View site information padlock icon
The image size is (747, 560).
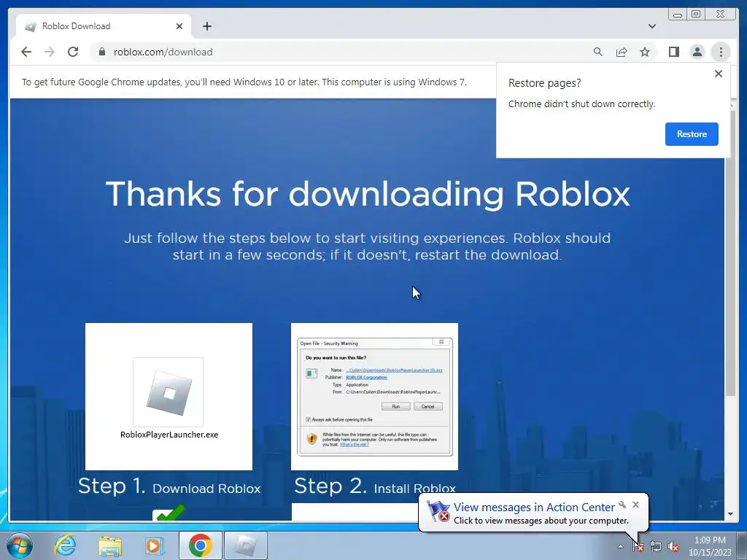tap(101, 52)
